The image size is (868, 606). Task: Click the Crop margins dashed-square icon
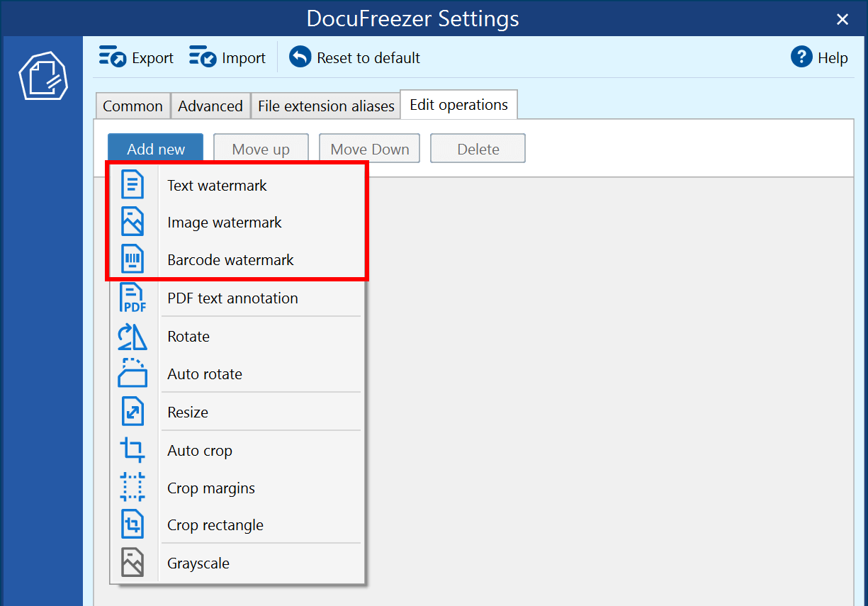tap(133, 488)
